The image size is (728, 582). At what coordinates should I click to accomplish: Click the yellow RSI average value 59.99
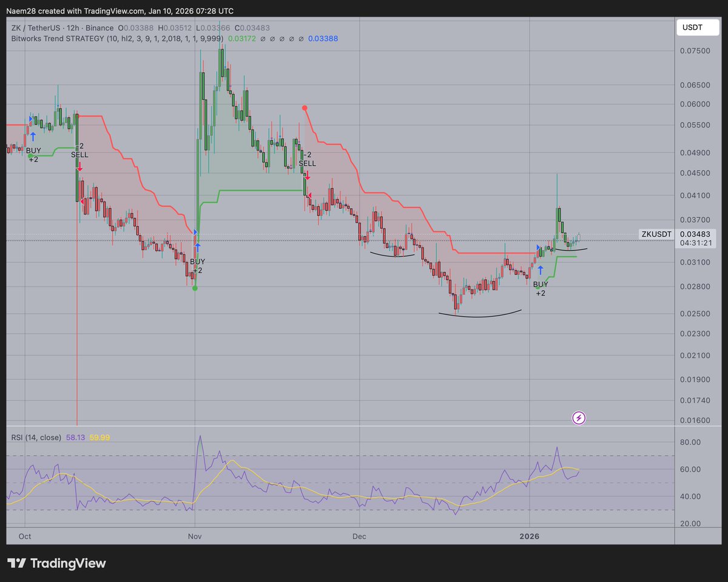[x=100, y=437]
